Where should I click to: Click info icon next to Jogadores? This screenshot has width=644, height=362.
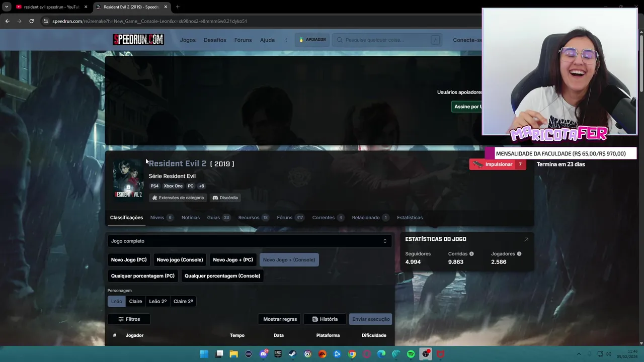coord(519,254)
